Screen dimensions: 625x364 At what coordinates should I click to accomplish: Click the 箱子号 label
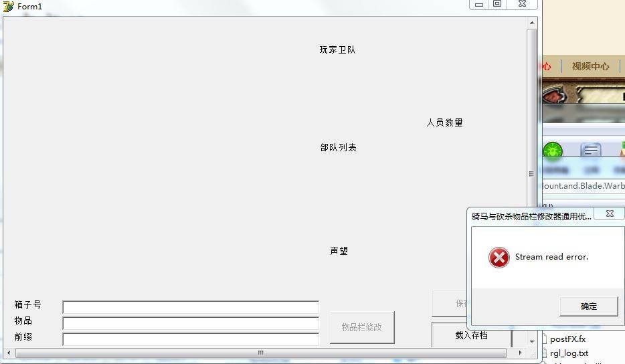28,304
